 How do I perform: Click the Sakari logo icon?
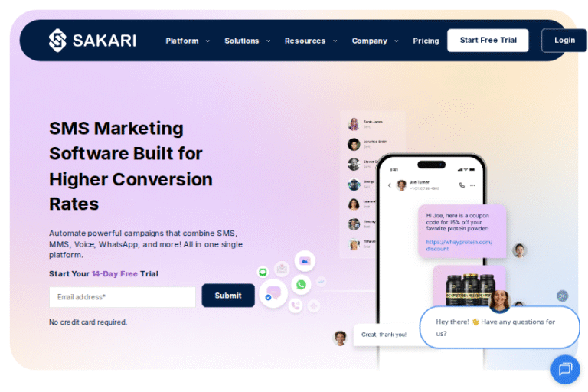tap(57, 40)
